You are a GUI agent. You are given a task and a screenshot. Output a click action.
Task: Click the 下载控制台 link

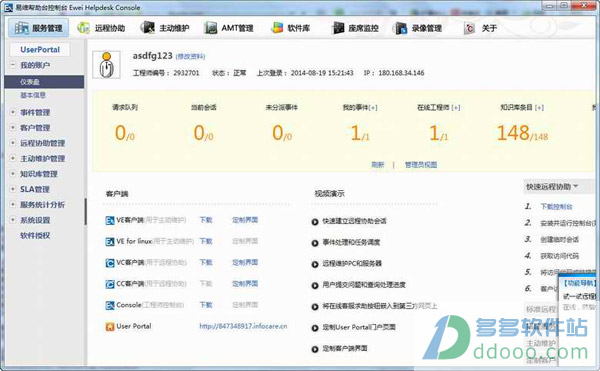click(x=556, y=207)
